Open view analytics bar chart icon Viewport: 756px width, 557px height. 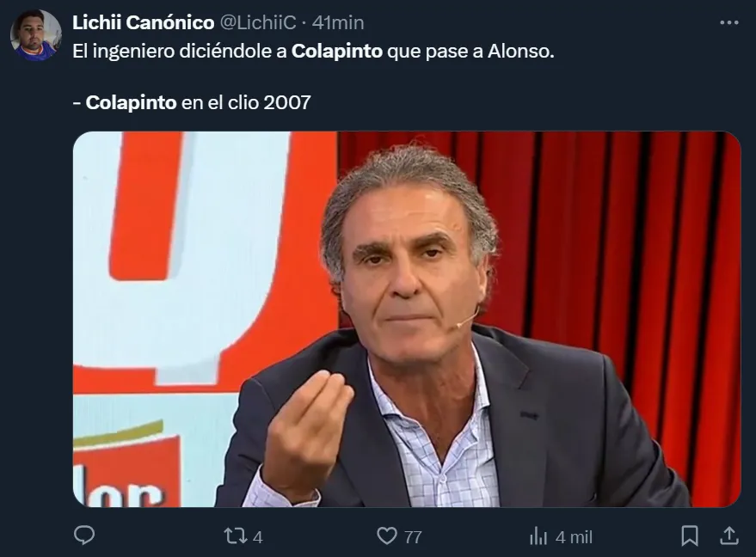pyautogui.click(x=538, y=536)
